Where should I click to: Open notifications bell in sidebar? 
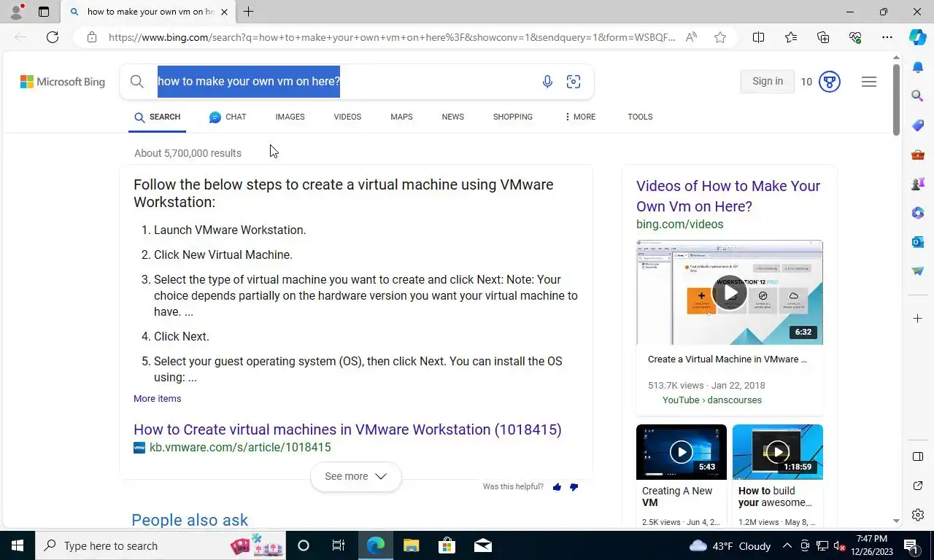[x=918, y=67]
